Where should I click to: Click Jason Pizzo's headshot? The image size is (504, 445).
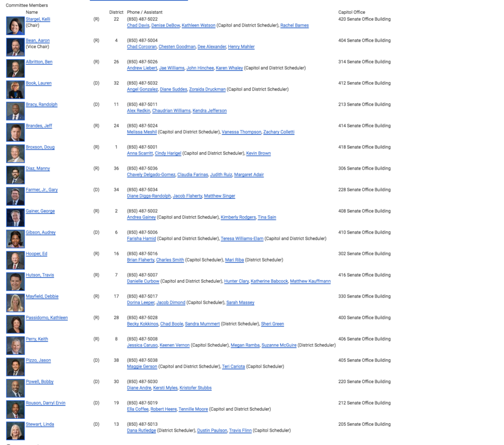(15, 366)
